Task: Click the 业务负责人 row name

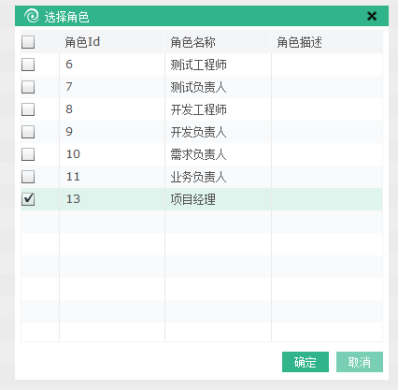Action: (199, 177)
